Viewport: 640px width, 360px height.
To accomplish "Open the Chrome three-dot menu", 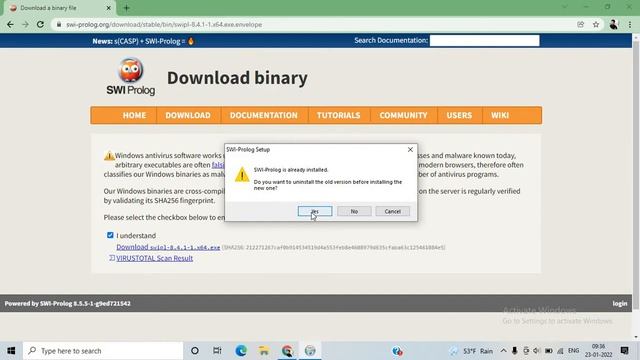I will [630, 24].
